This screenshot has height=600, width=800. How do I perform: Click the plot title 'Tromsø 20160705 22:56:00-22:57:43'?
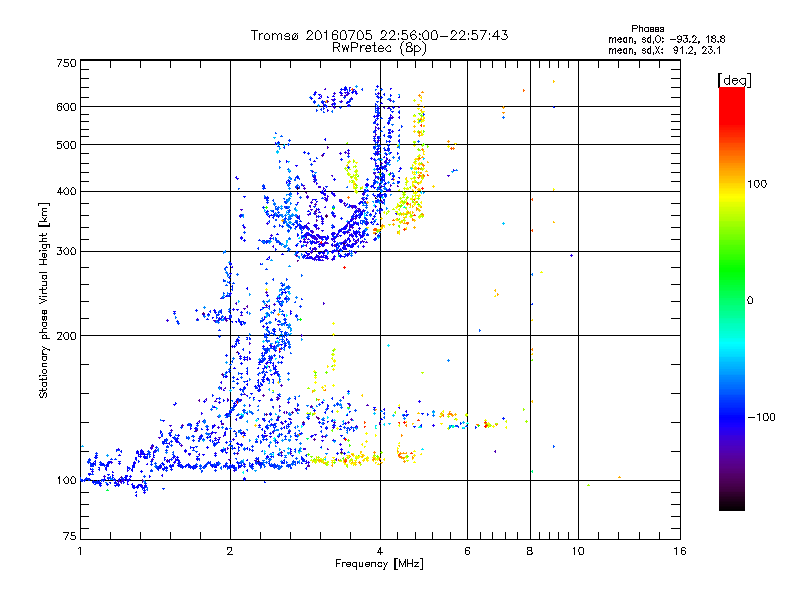(x=379, y=35)
